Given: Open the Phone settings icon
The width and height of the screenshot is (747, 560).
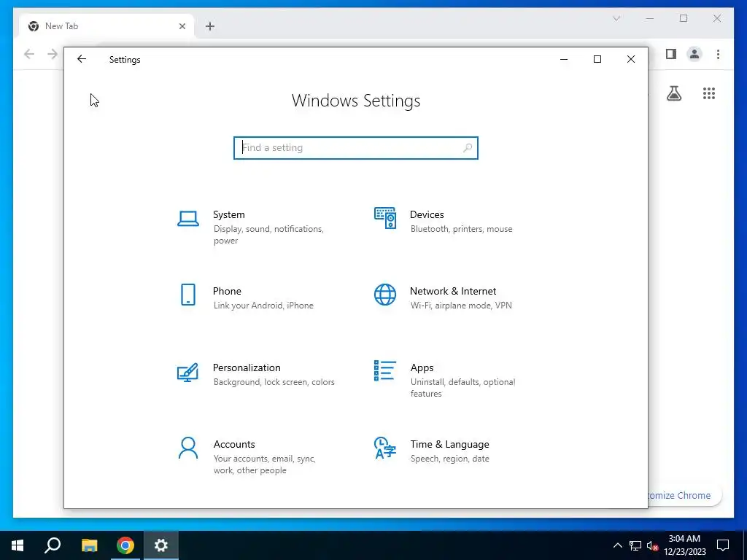Looking at the screenshot, I should coord(188,295).
